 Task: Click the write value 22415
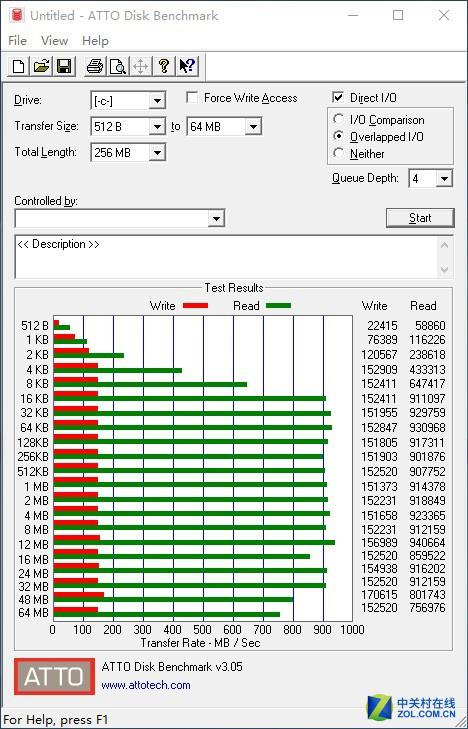(x=382, y=325)
